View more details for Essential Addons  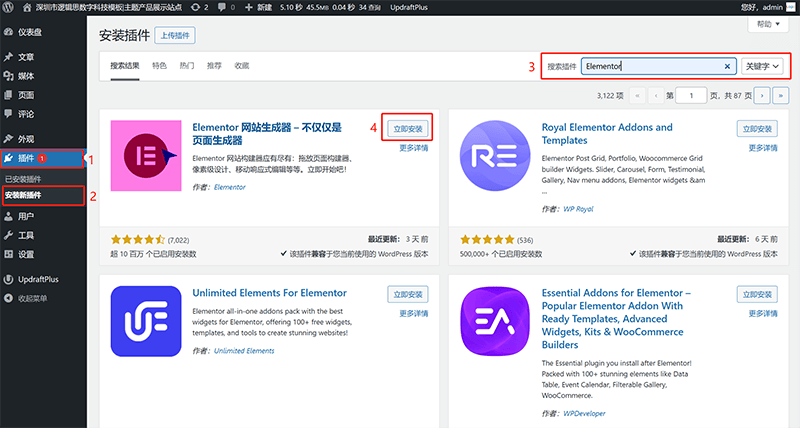[763, 313]
